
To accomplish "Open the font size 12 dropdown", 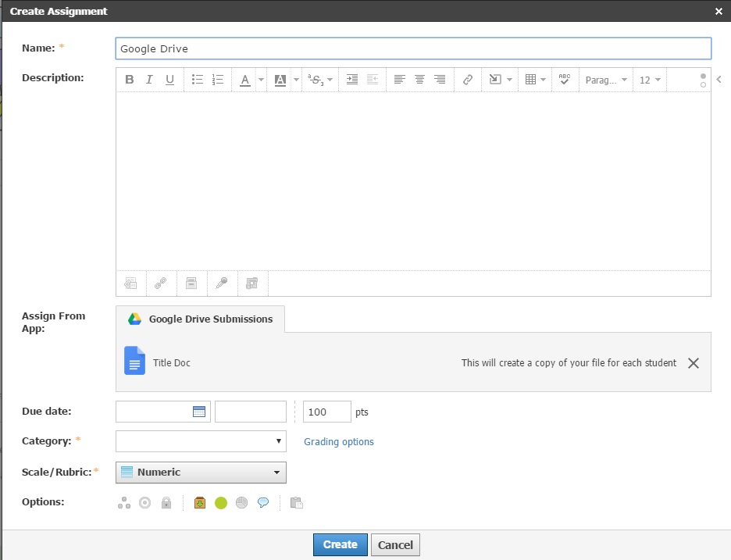I will click(650, 80).
